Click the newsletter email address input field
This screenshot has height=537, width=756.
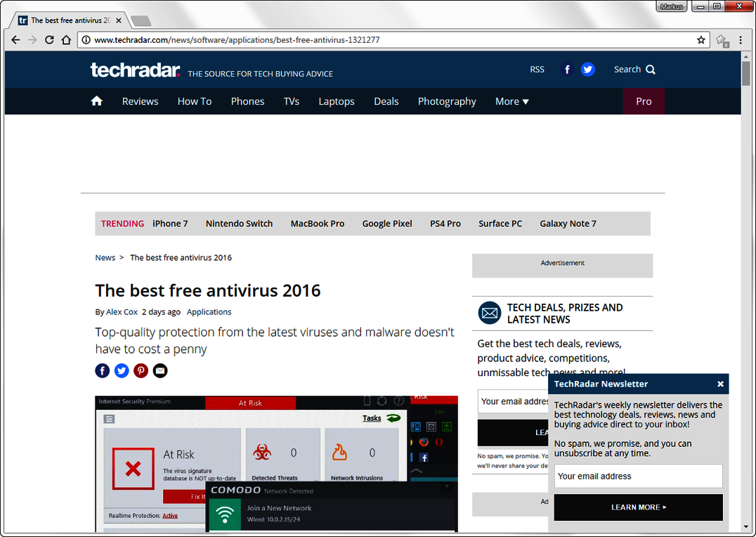point(638,476)
